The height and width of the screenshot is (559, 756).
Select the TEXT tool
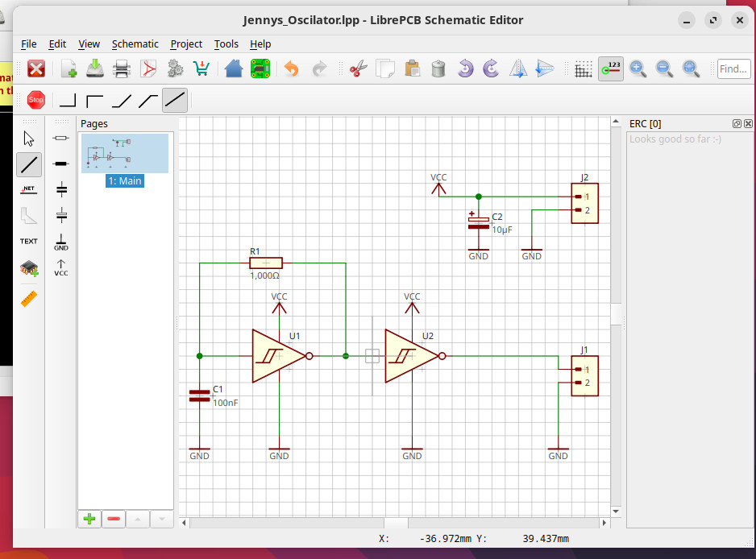[29, 241]
